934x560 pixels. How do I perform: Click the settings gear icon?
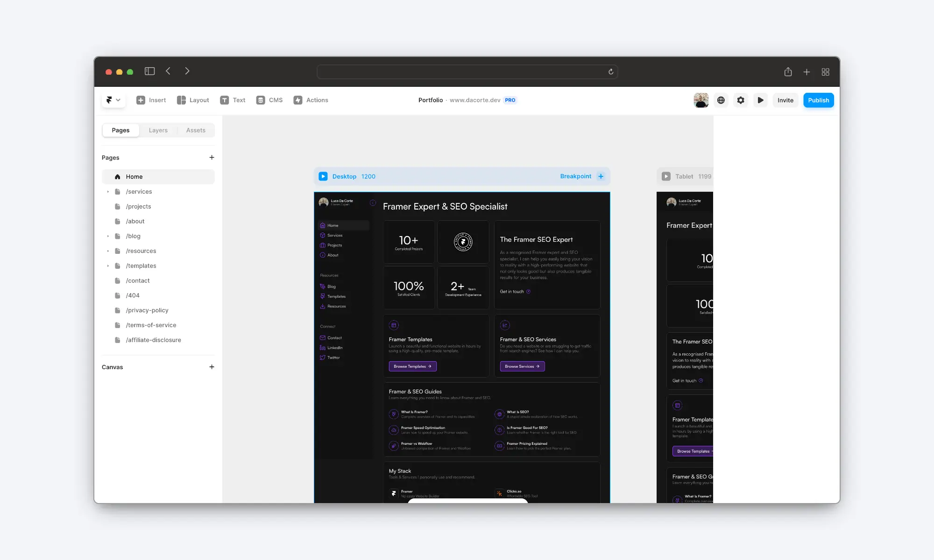coord(741,100)
